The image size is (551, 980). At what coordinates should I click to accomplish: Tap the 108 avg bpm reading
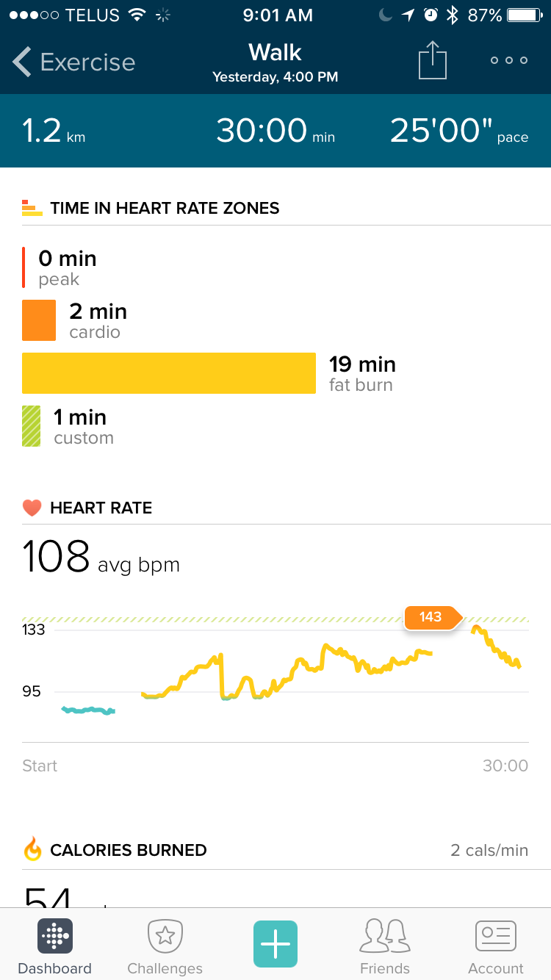101,557
